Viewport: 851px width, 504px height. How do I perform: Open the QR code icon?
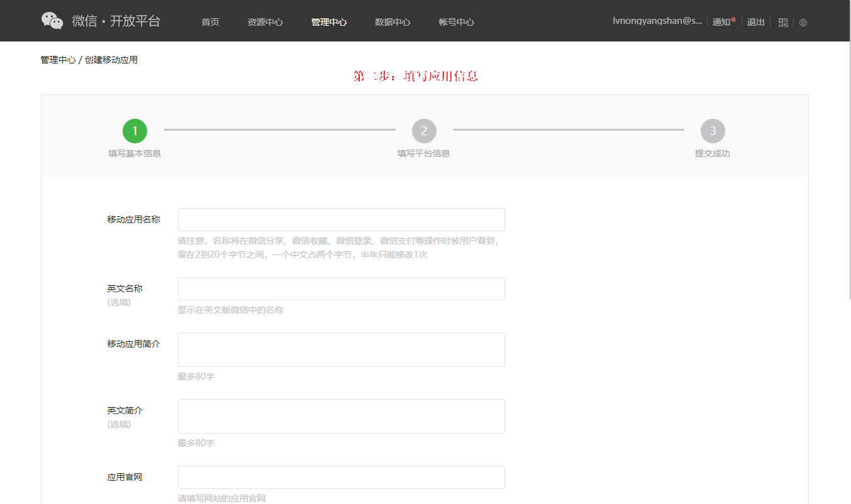point(783,22)
